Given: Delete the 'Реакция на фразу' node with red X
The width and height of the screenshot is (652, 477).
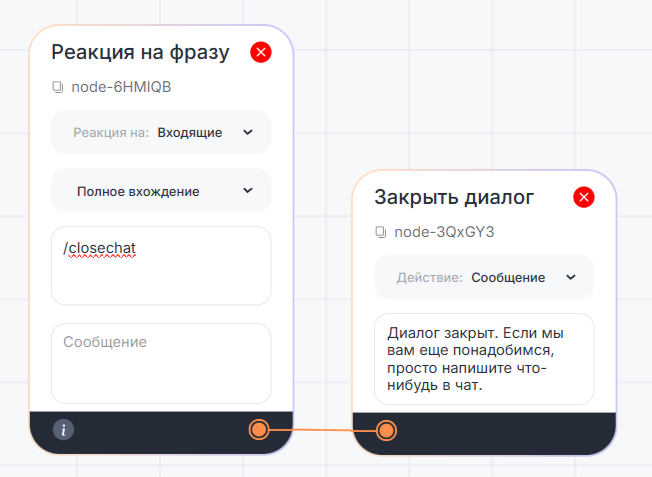Looking at the screenshot, I should [x=261, y=52].
